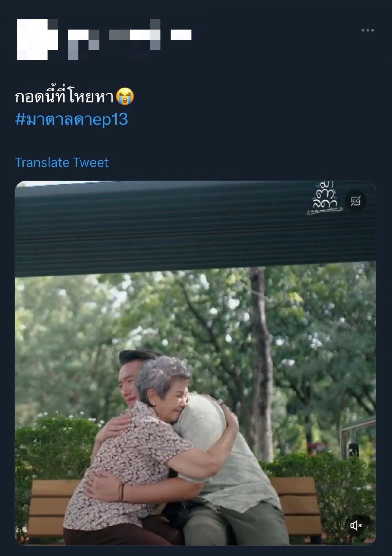
Task: Open the three-dot more options menu
Action: point(368,30)
